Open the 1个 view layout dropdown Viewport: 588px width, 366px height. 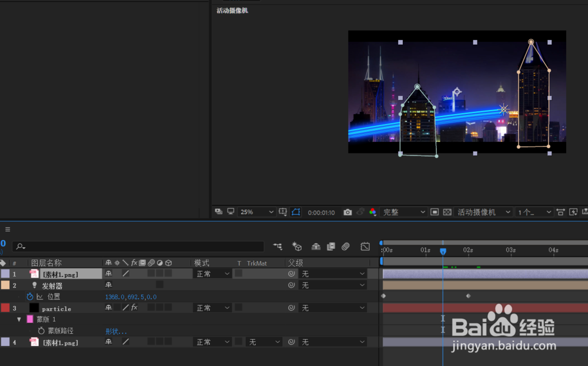534,212
